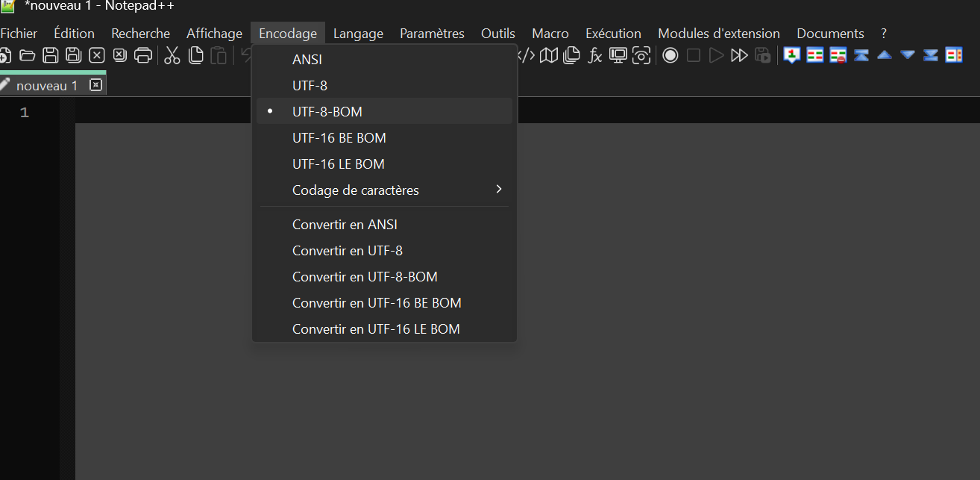Select the checked UTF-8-BOM encoding
This screenshot has width=980, height=480.
coord(384,112)
